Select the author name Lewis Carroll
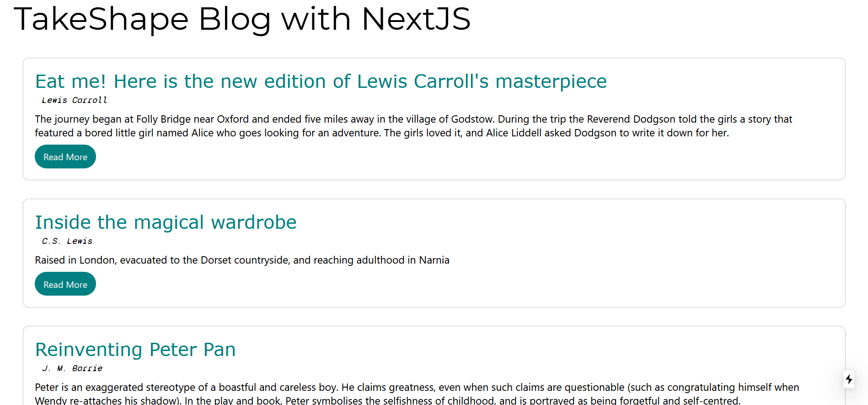Screen dimensions: 868x405 click(x=75, y=100)
